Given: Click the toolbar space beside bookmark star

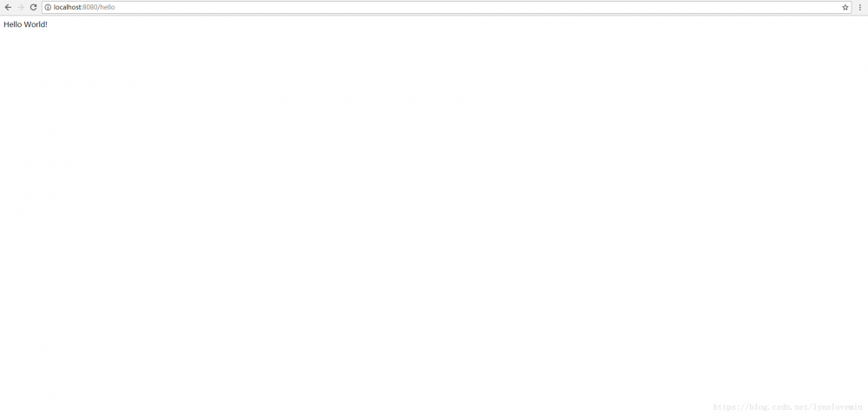Looking at the screenshot, I should click(853, 7).
